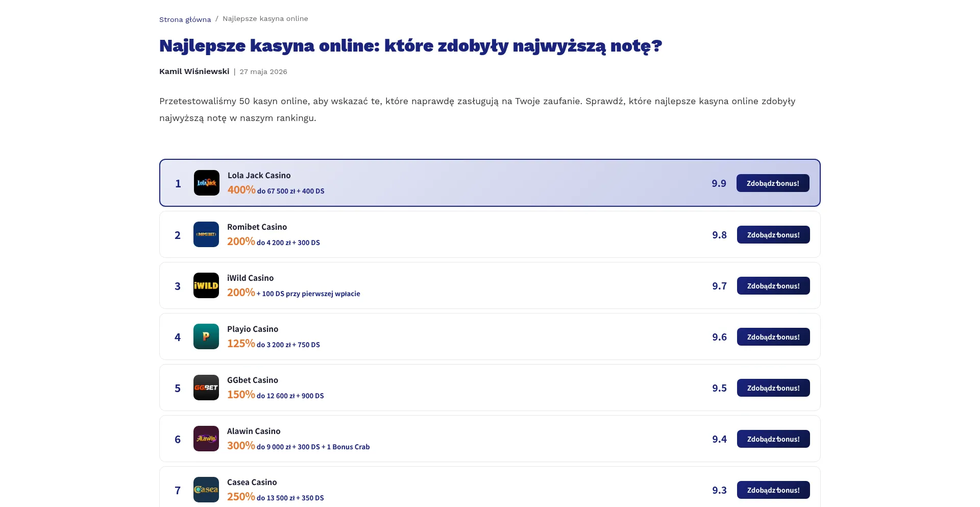This screenshot has width=980, height=507.
Task: Select the Lola Jack Casino name
Action: [259, 175]
